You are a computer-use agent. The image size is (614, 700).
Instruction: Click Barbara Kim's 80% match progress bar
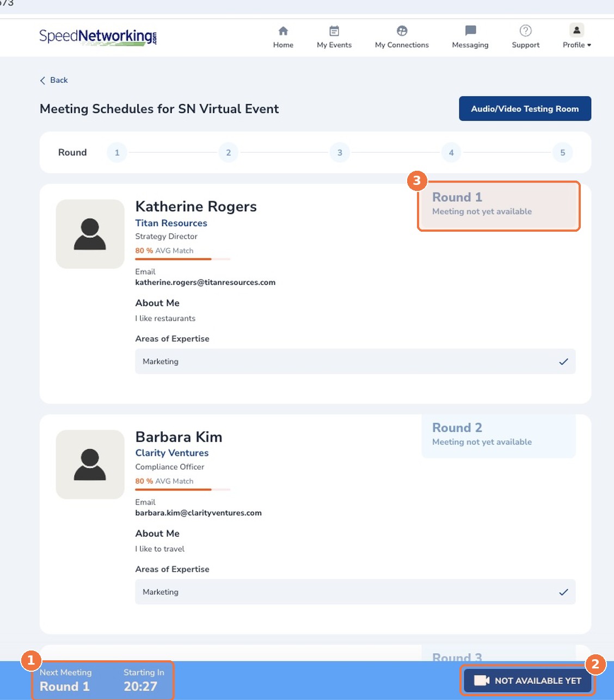(182, 490)
